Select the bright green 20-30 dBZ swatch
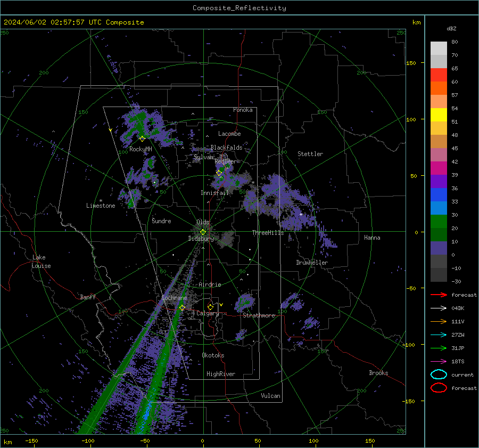The height and width of the screenshot is (448, 479). pos(439,222)
